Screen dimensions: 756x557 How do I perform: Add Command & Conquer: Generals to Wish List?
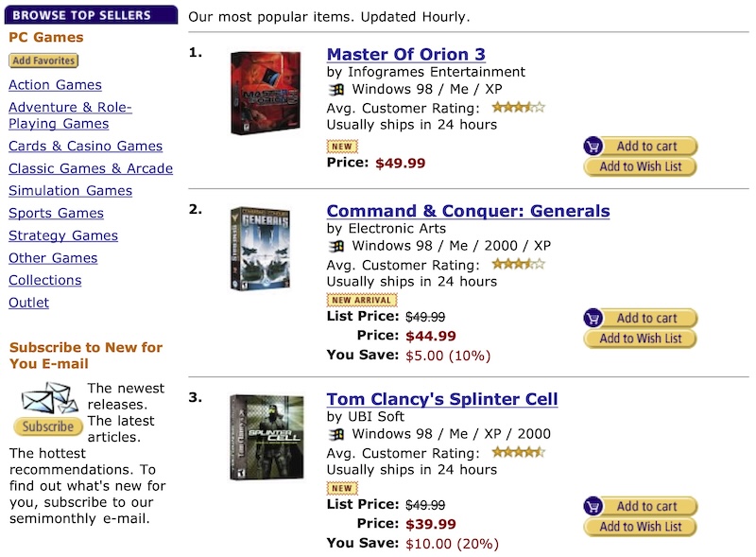[640, 339]
